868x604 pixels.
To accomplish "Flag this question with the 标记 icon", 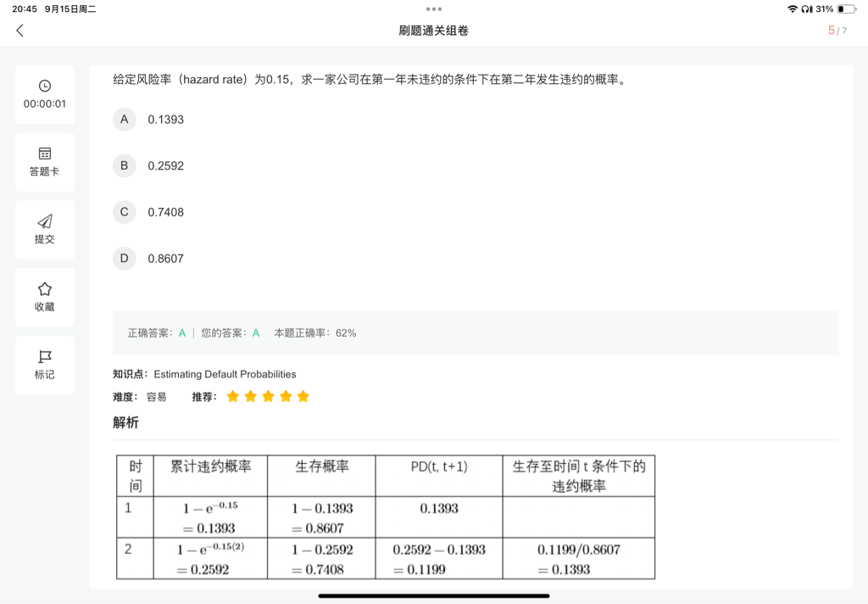I will click(45, 365).
